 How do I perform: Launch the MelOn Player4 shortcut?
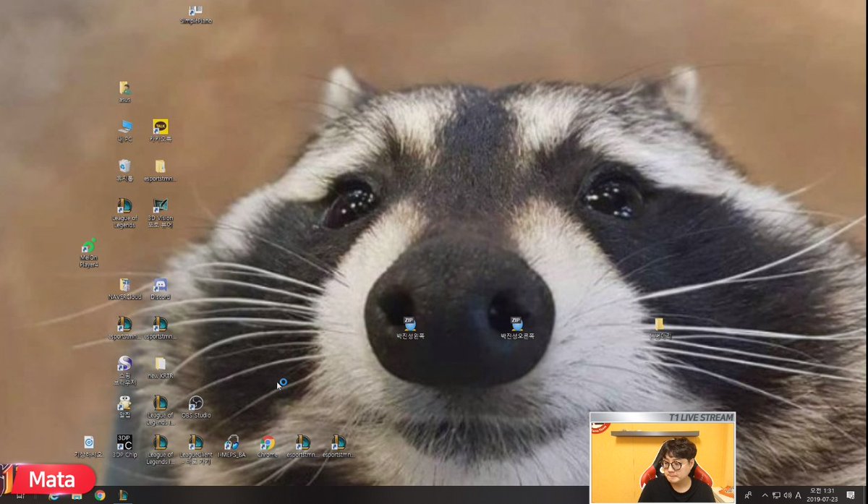click(88, 253)
